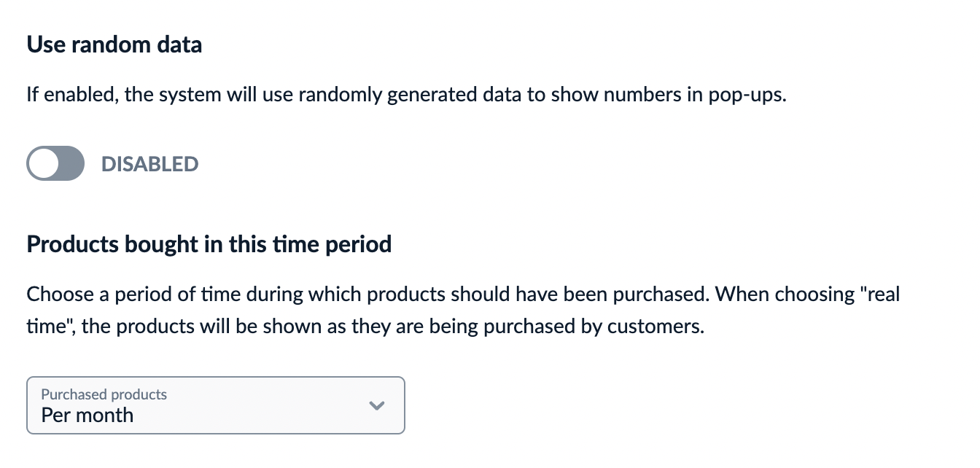The width and height of the screenshot is (980, 468).
Task: Click the chevron arrow in the dropdown
Action: [x=376, y=405]
